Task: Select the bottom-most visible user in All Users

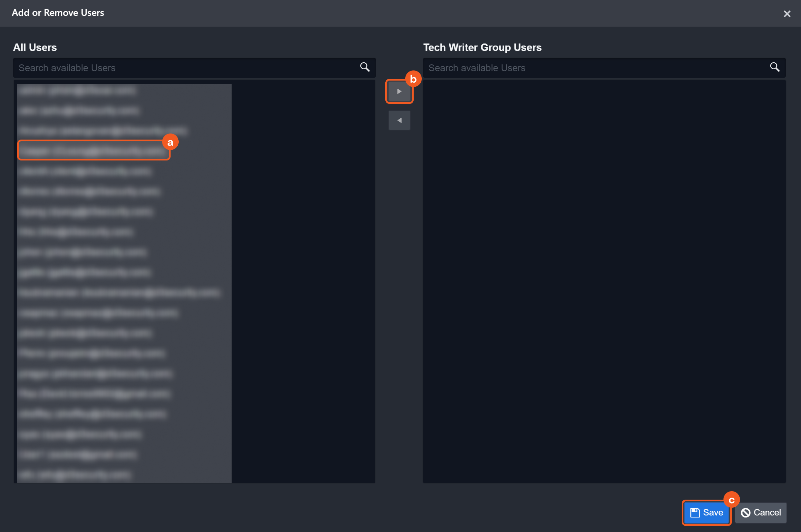Action: 75,474
